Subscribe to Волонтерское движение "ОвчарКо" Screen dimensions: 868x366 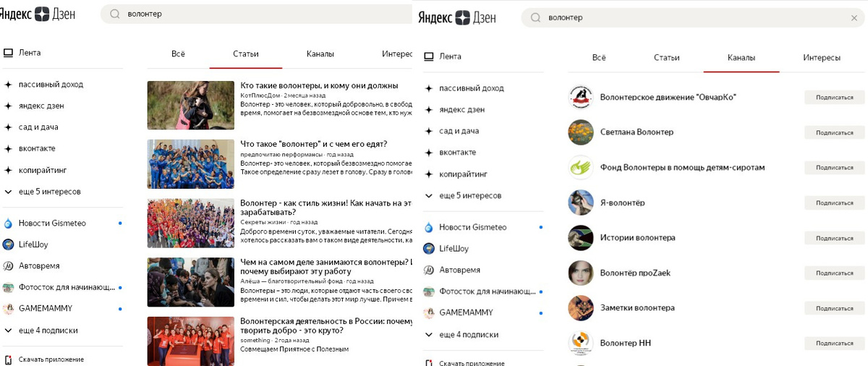click(x=834, y=97)
